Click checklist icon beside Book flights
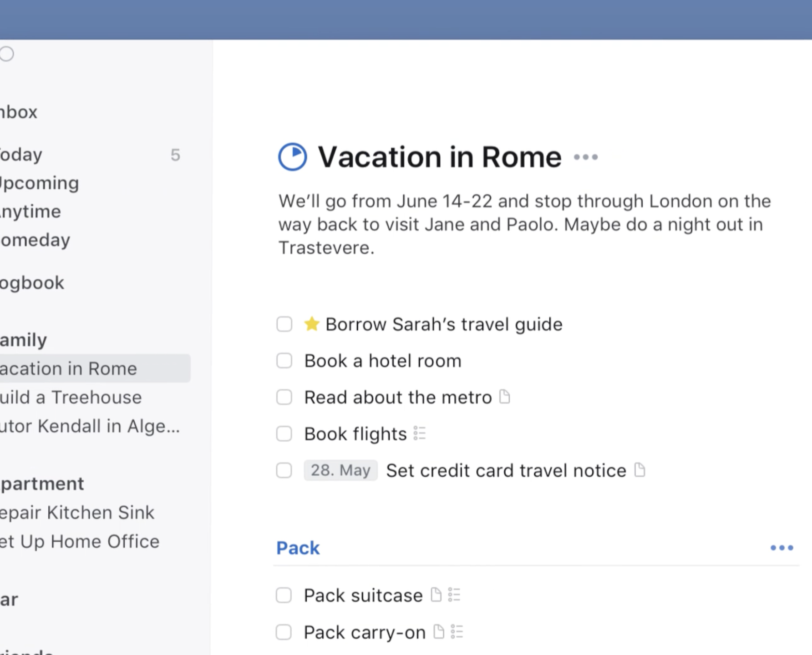Screen dimensions: 812x655 (x=420, y=433)
